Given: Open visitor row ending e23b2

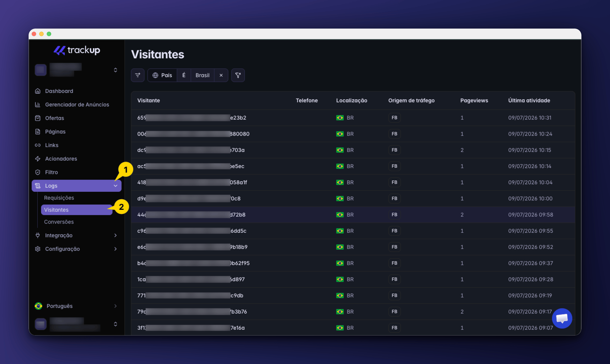Looking at the screenshot, I should tap(353, 117).
